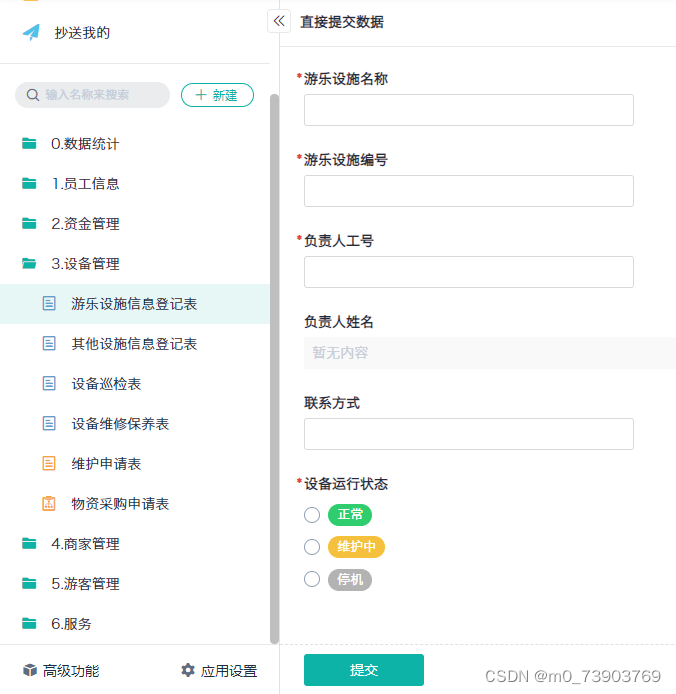Click the 游乐设施信息登记表 form icon
The width and height of the screenshot is (676, 694).
click(49, 304)
